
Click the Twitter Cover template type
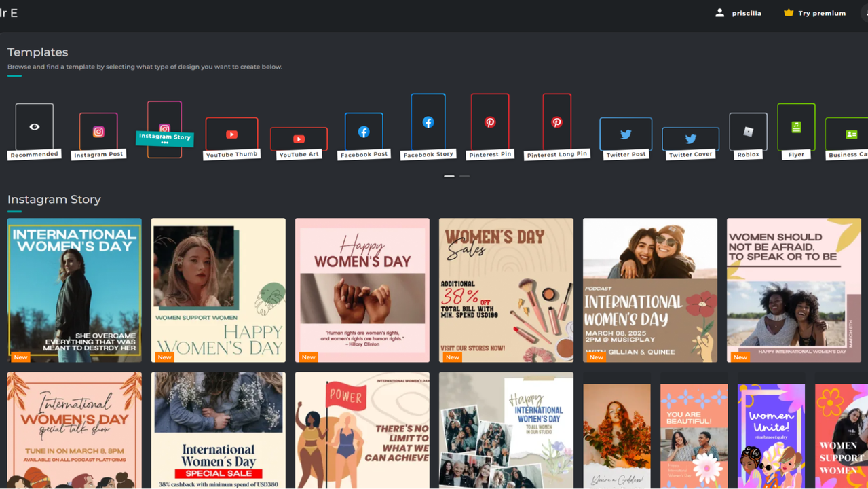point(690,139)
